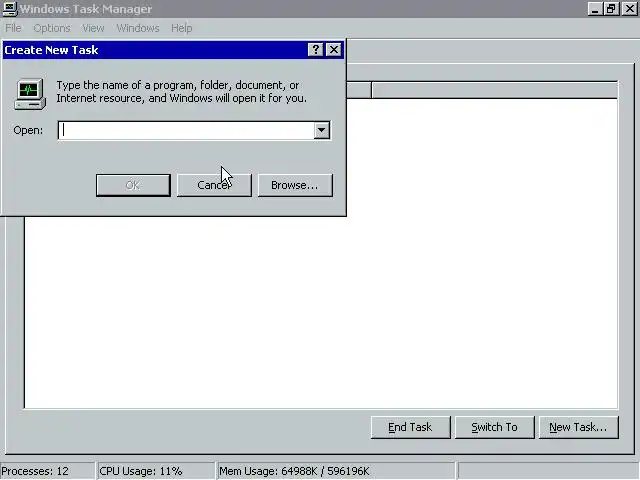The height and width of the screenshot is (480, 640).
Task: Click the New Task... button
Action: 579,427
